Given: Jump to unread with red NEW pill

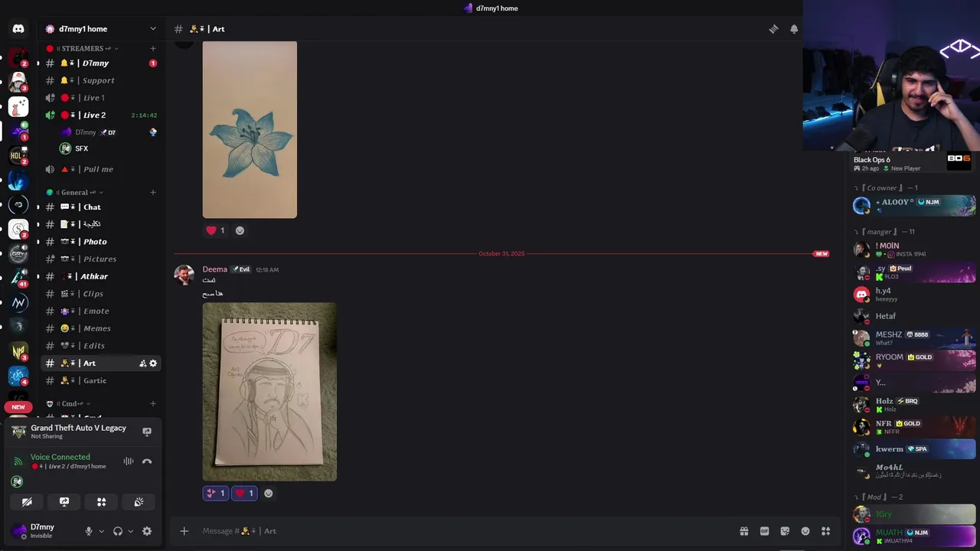Looking at the screenshot, I should (18, 407).
